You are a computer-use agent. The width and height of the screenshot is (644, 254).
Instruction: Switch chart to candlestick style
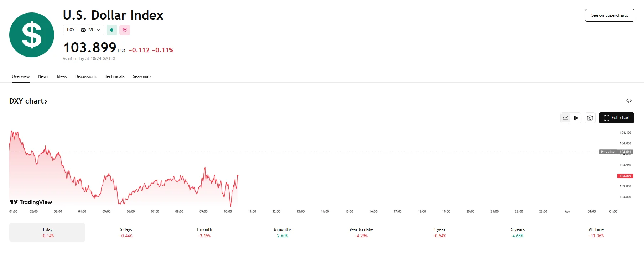click(576, 118)
